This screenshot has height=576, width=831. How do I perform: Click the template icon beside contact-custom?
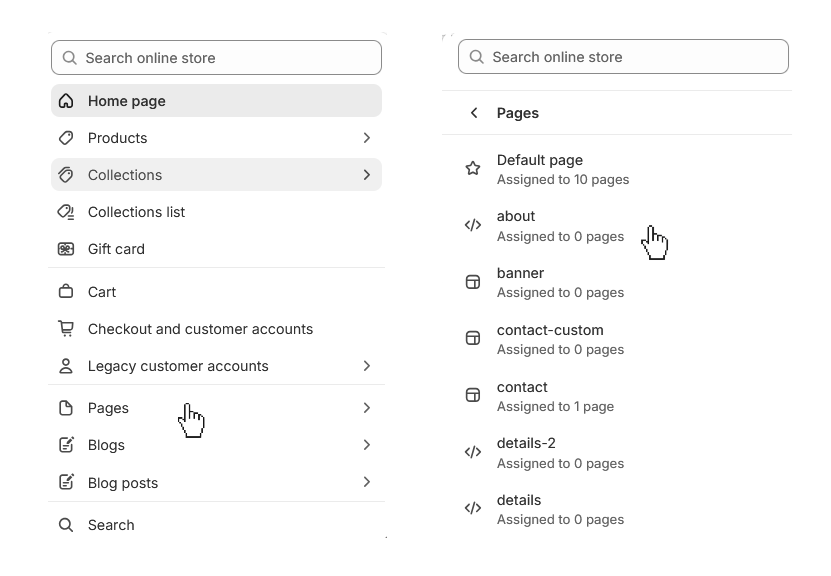(x=473, y=338)
